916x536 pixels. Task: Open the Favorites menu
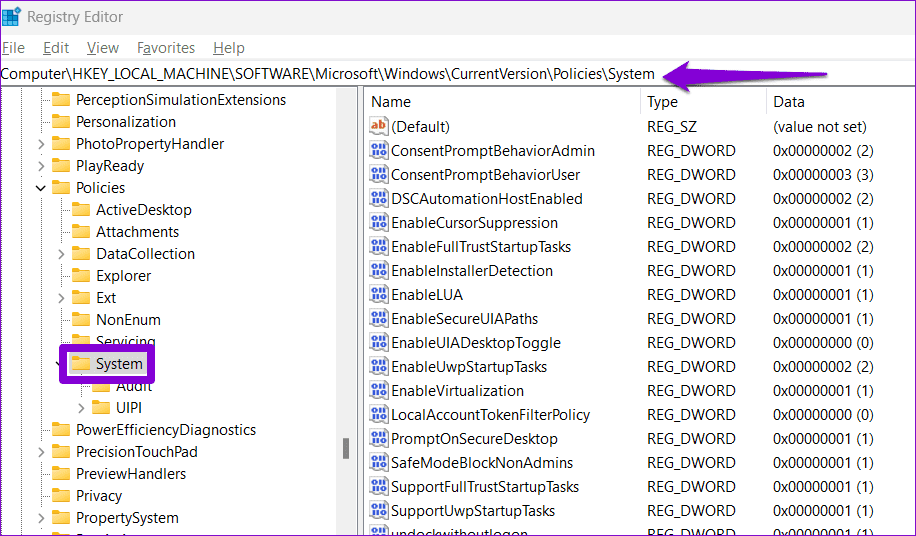coord(166,48)
